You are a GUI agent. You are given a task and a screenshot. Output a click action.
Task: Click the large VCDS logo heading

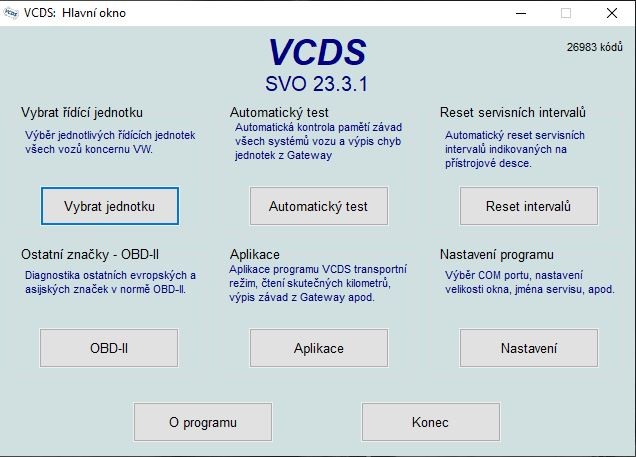tap(317, 52)
